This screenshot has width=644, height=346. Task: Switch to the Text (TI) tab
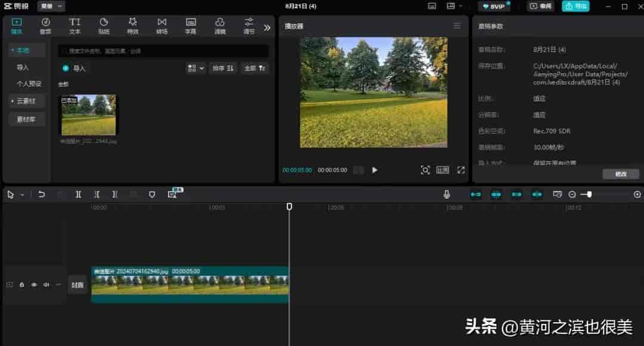coord(75,26)
